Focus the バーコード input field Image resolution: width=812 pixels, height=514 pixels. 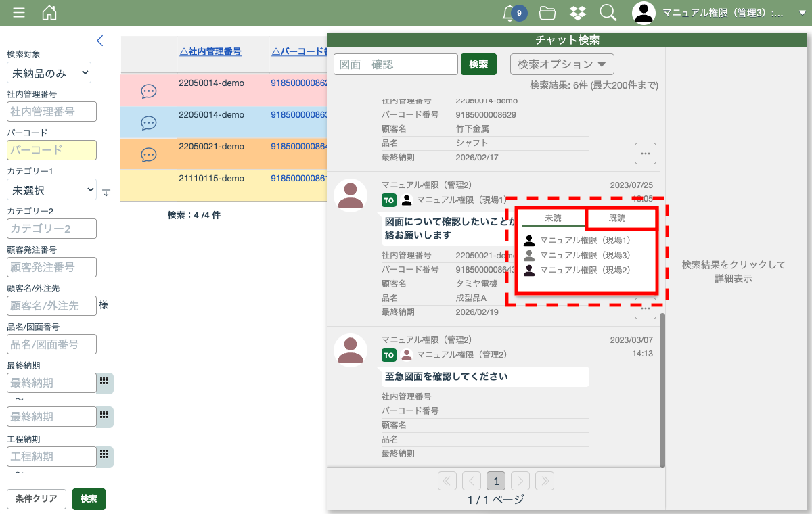(51, 150)
